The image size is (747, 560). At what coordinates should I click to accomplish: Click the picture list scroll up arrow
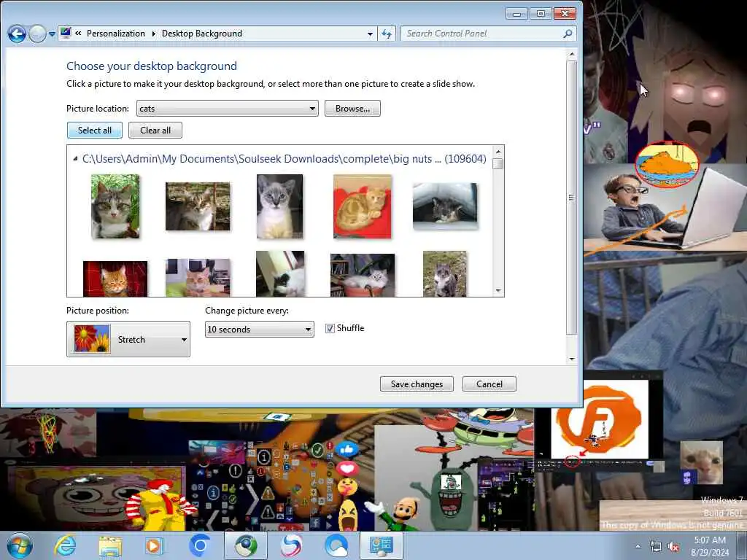[x=498, y=152]
